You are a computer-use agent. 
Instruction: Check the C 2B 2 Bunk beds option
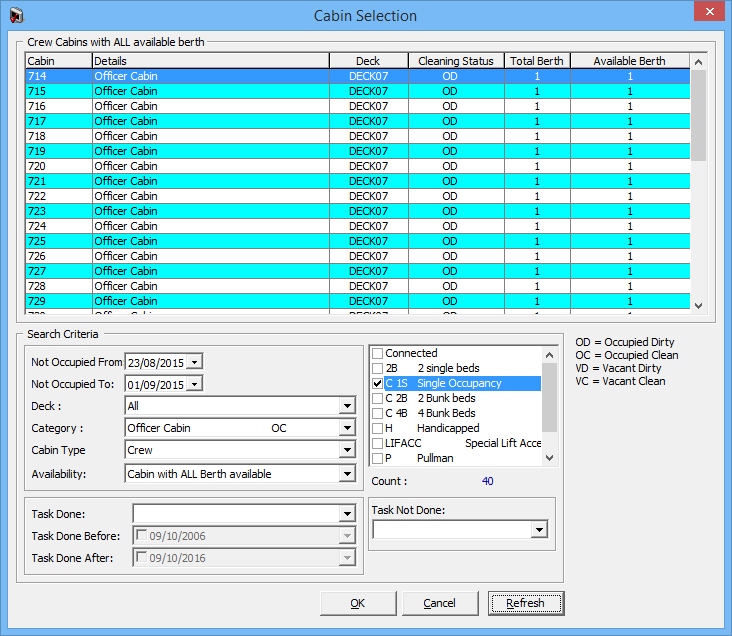point(377,398)
